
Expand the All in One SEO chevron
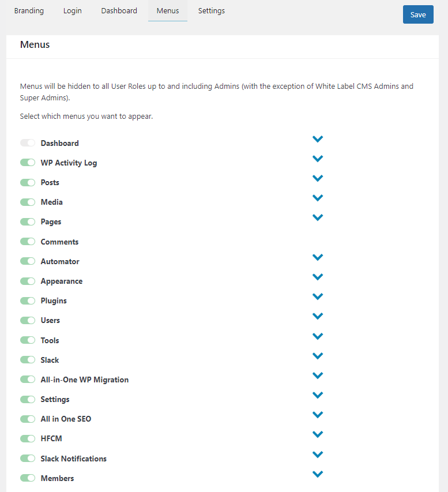318,415
